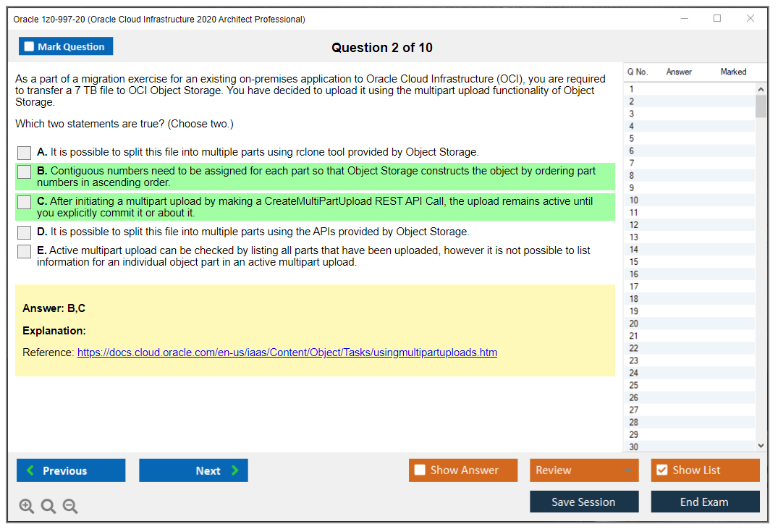The image size is (778, 532).
Task: Maximize the exam window
Action: point(717,18)
